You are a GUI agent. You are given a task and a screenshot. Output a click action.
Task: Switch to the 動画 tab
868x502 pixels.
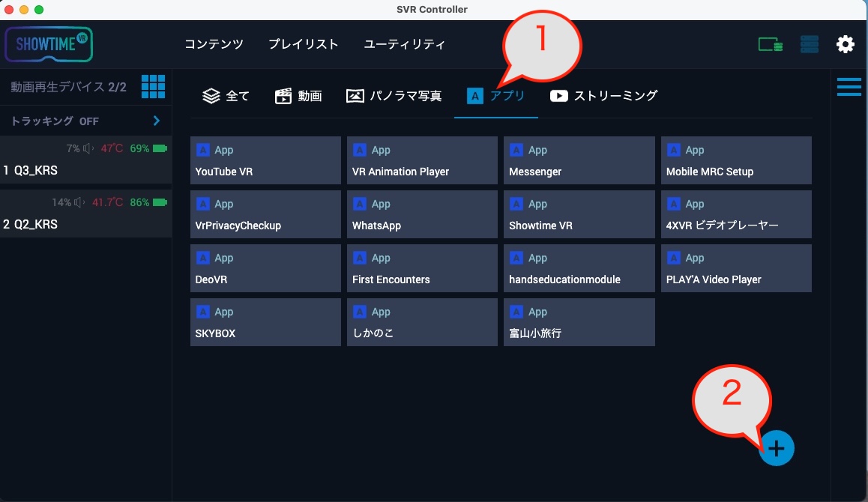(298, 96)
